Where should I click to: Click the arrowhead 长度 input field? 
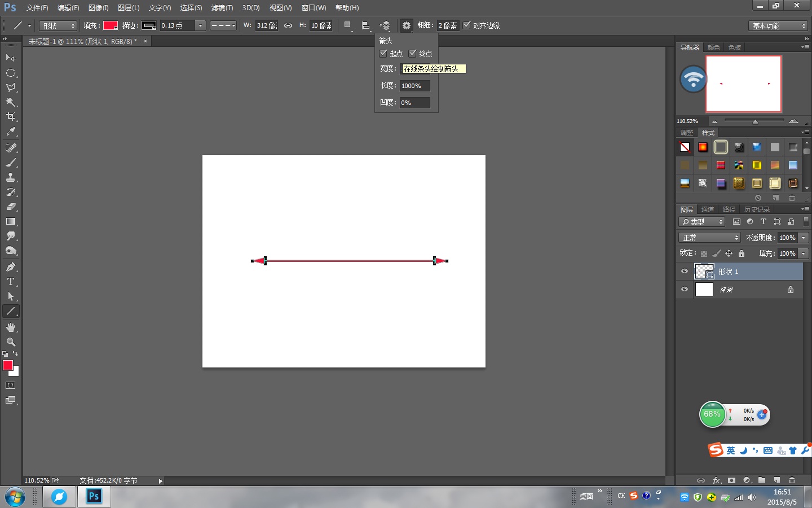coord(414,86)
